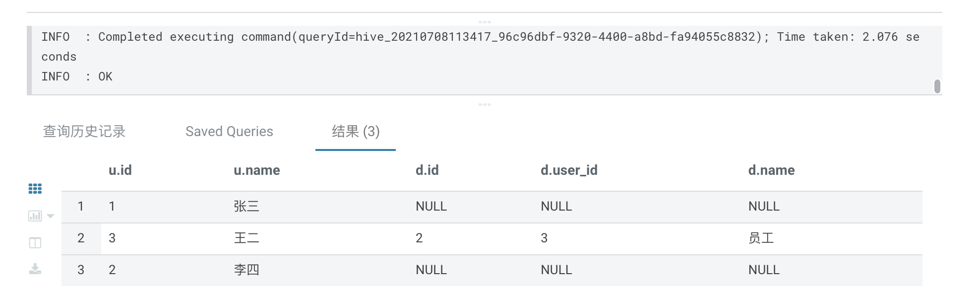The width and height of the screenshot is (980, 296).
Task: Click the resize handle below the log
Action: coord(485,104)
